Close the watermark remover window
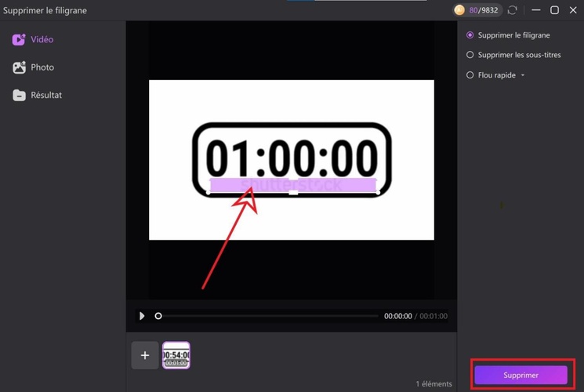 573,10
